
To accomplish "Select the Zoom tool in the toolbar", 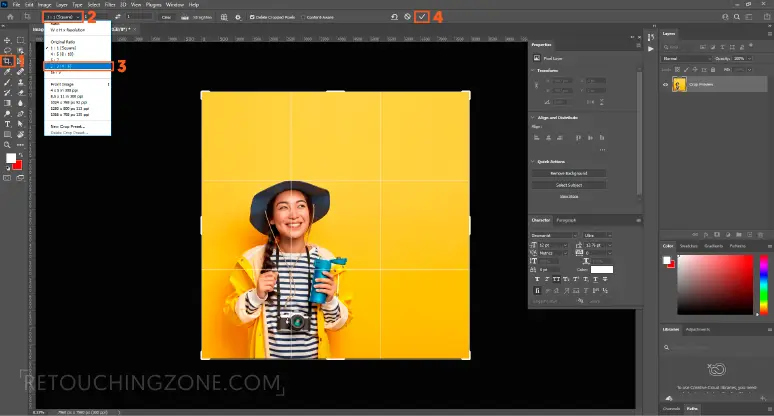I will (x=7, y=145).
